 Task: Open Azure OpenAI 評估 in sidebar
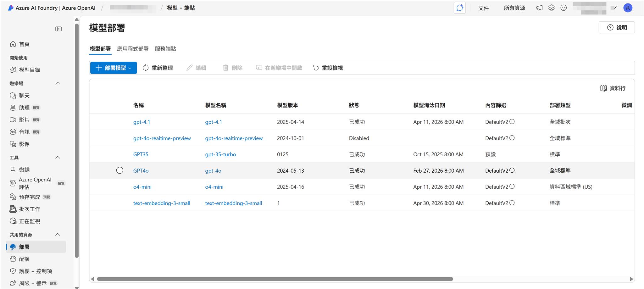pyautogui.click(x=35, y=183)
